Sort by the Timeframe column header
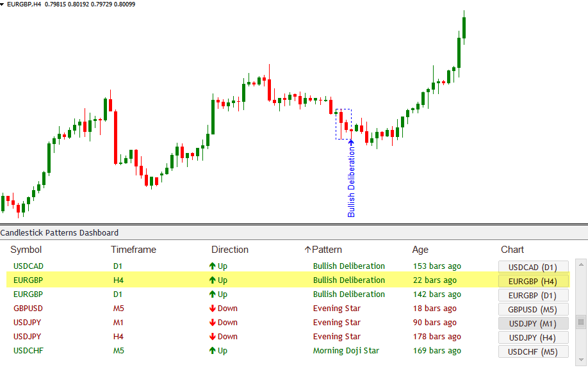This screenshot has height=370, width=588. click(133, 250)
